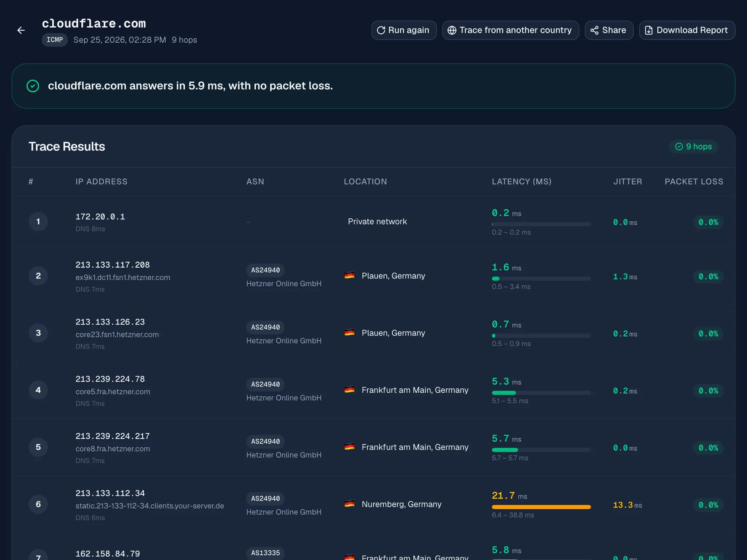747x560 pixels.
Task: Click hostname ex9k1.dc11.fsn1.hetzner.com
Action: click(123, 277)
